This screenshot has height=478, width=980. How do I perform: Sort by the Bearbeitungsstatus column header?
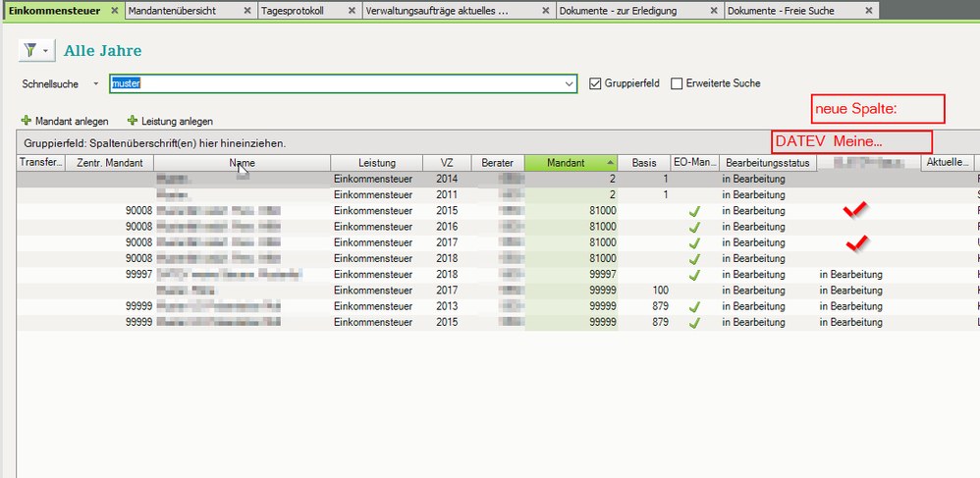(766, 163)
